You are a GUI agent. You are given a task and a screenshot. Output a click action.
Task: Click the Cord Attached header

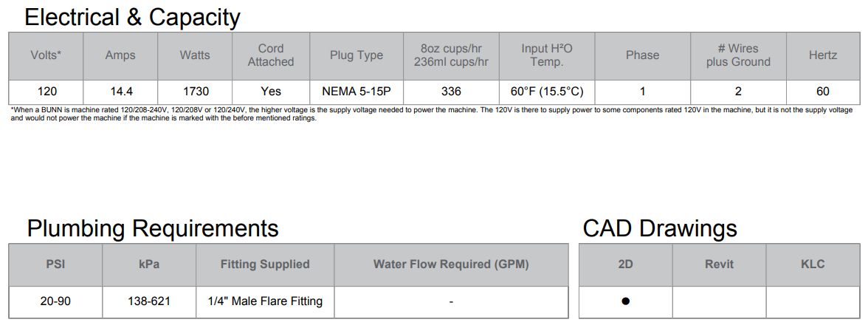pos(271,55)
